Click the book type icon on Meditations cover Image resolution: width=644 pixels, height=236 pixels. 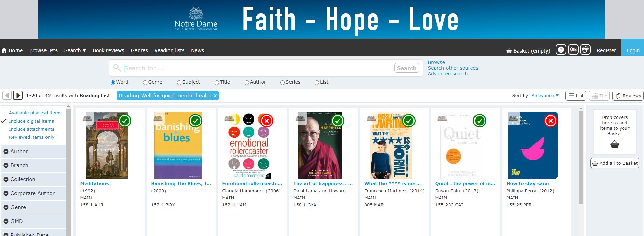click(x=87, y=118)
